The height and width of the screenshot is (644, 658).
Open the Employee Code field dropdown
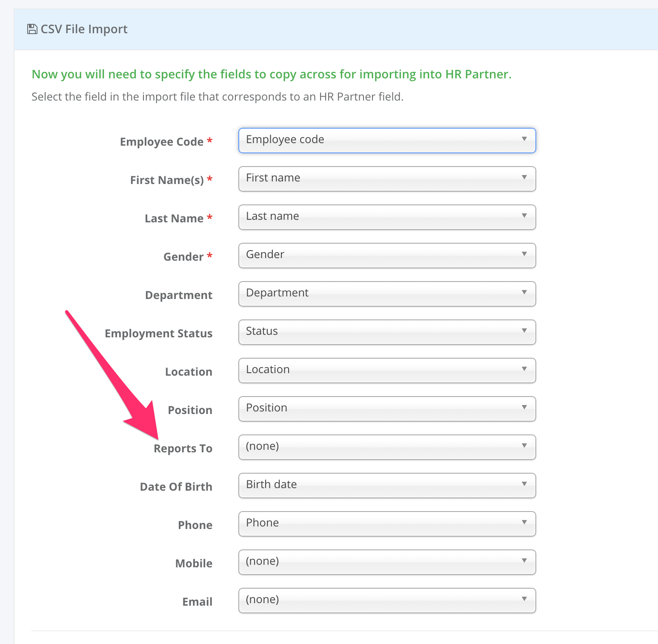tap(387, 141)
